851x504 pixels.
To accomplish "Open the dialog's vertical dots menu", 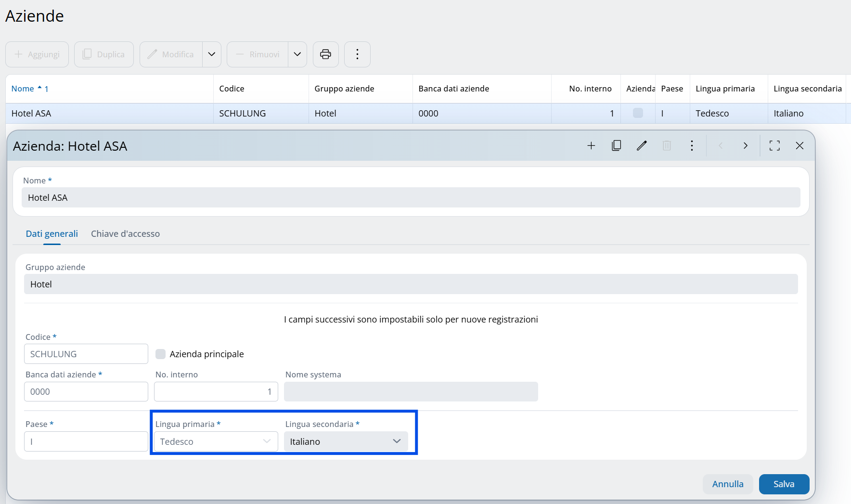I will 692,146.
